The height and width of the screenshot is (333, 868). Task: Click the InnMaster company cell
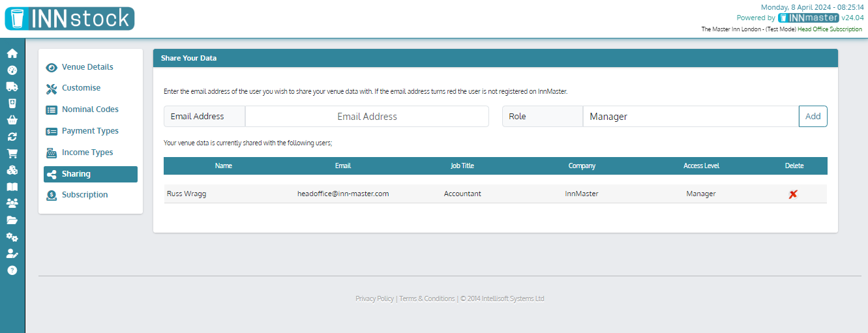[582, 194]
